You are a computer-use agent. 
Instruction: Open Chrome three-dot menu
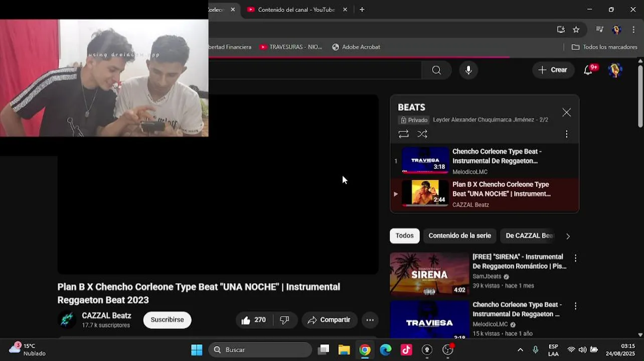pos(633,30)
